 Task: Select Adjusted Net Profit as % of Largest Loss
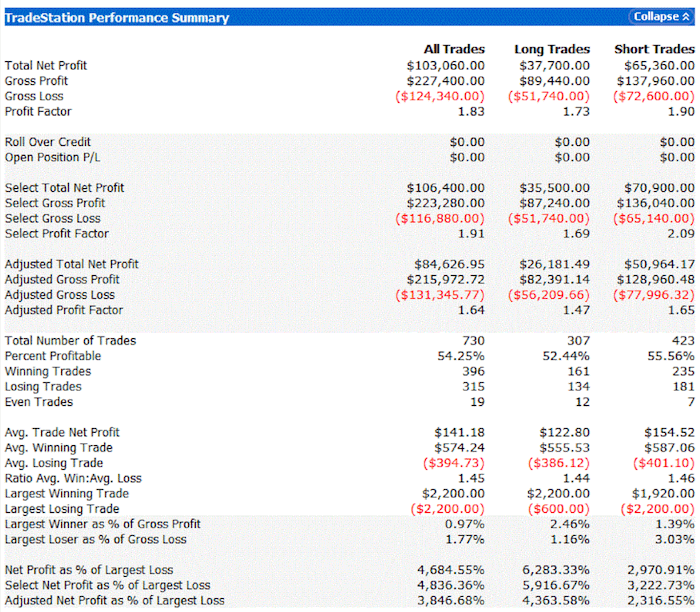click(x=115, y=600)
